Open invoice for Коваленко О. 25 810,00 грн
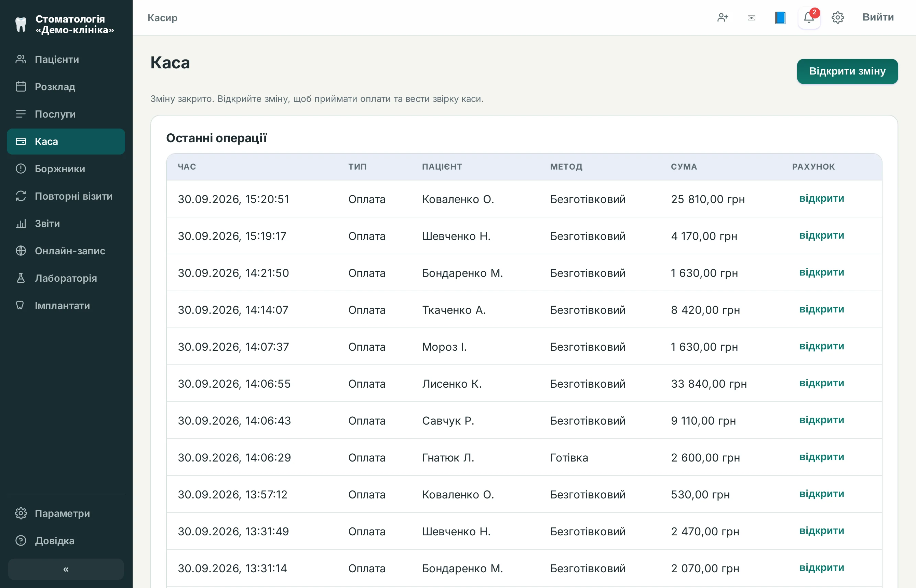Image resolution: width=916 pixels, height=588 pixels. 821,199
